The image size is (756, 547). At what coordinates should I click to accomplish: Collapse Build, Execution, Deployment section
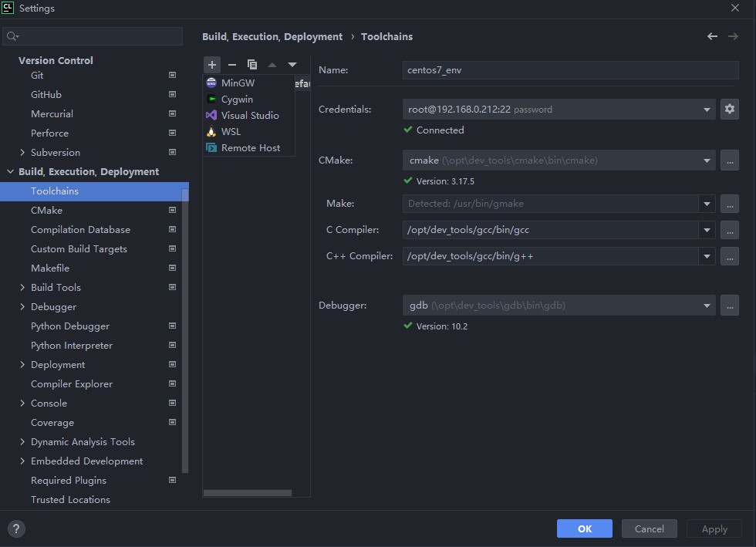pos(10,172)
